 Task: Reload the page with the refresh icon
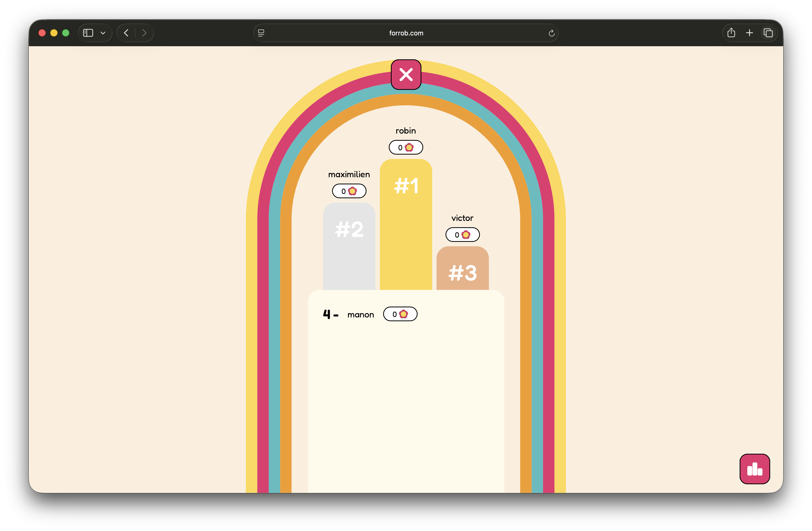coord(551,33)
